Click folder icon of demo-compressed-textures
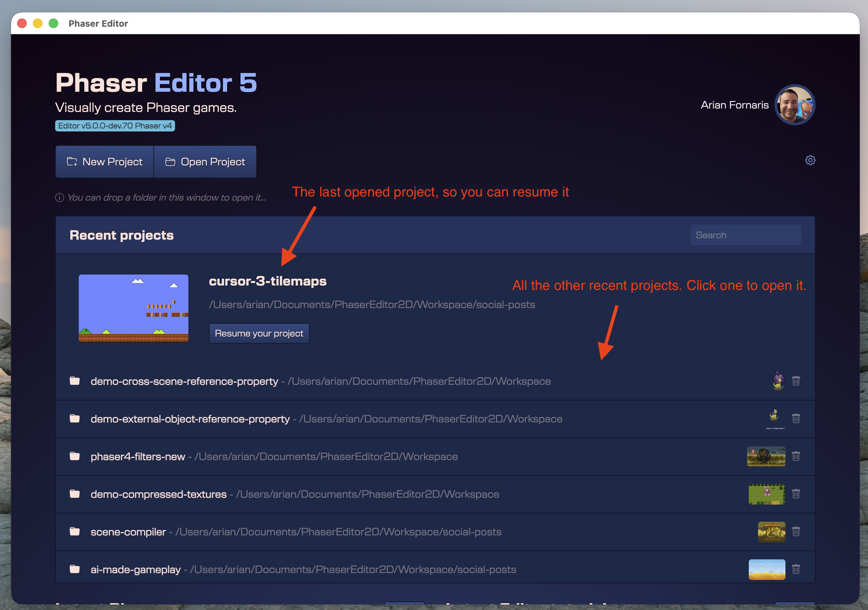This screenshot has width=868, height=610. [x=75, y=494]
